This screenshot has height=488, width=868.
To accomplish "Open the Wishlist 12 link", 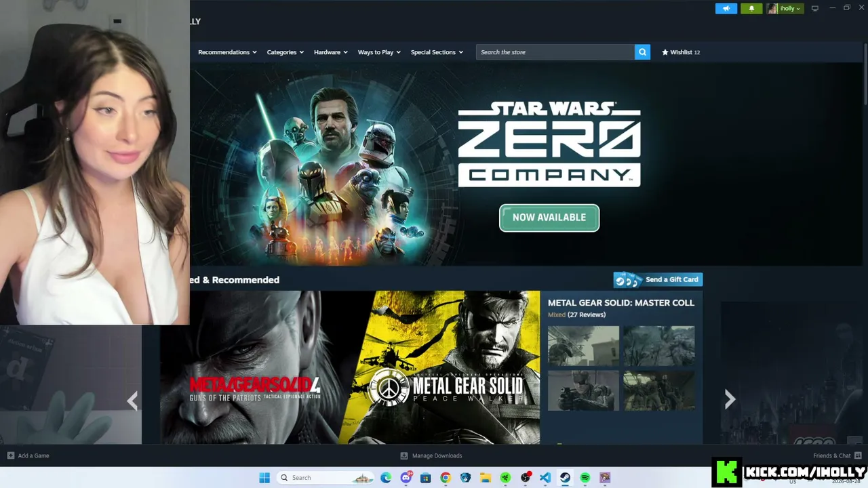I will [x=681, y=52].
